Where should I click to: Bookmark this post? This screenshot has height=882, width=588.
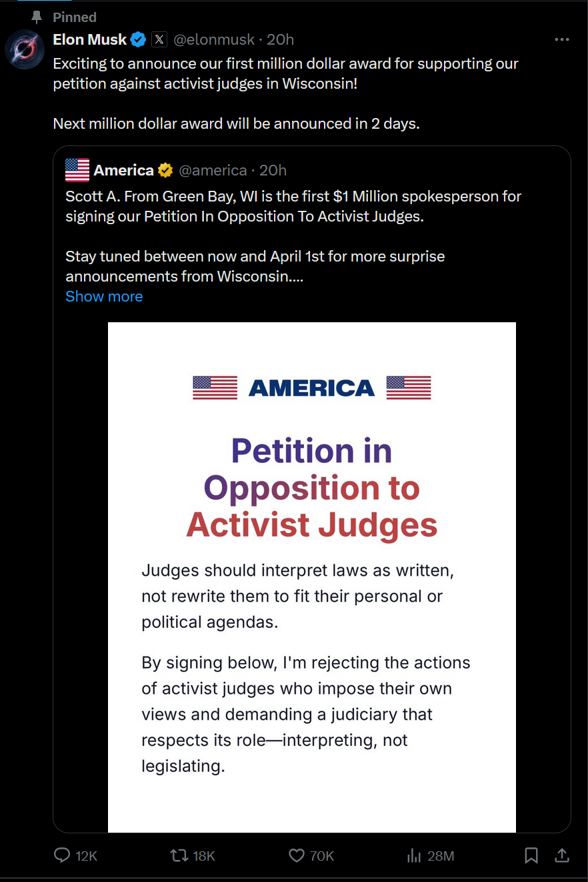point(531,855)
